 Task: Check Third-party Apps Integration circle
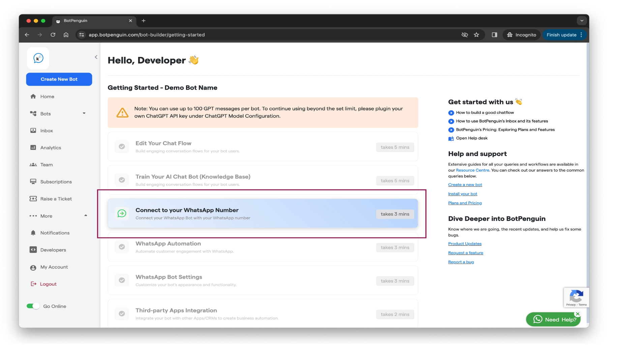click(122, 313)
